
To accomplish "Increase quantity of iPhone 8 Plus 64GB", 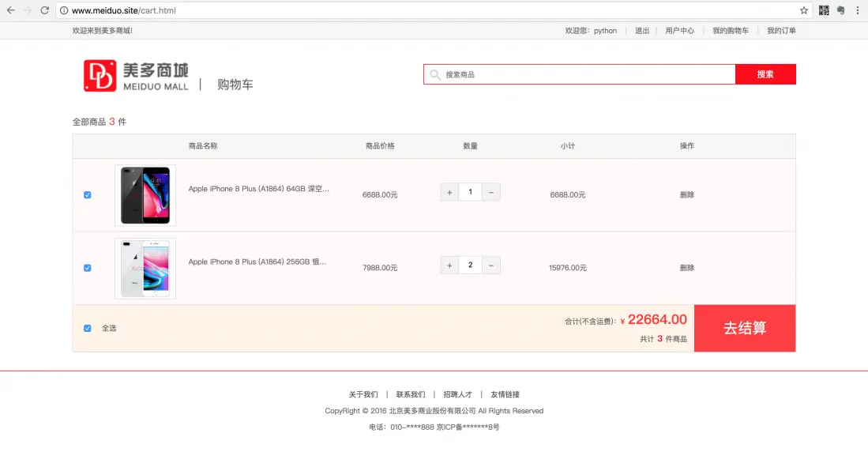I will (x=449, y=192).
